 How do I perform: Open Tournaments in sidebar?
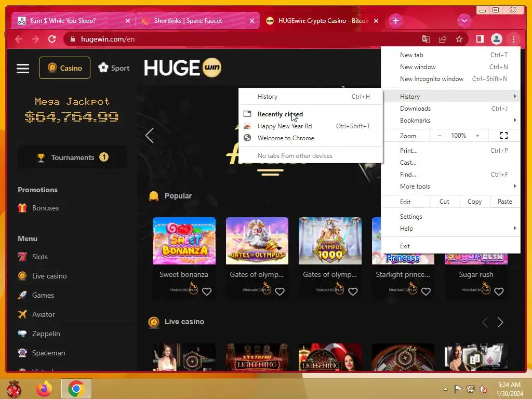72,157
